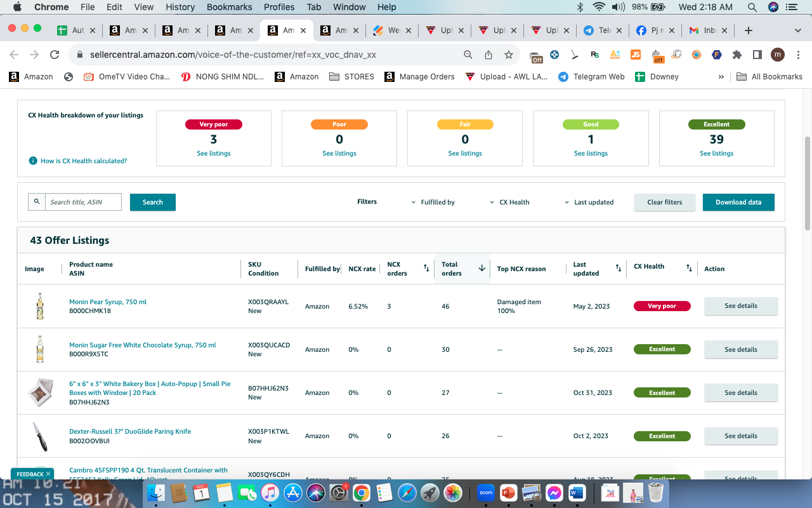This screenshot has width=812, height=508.
Task: Open the tab search chevron in Chrome
Action: click(x=798, y=30)
